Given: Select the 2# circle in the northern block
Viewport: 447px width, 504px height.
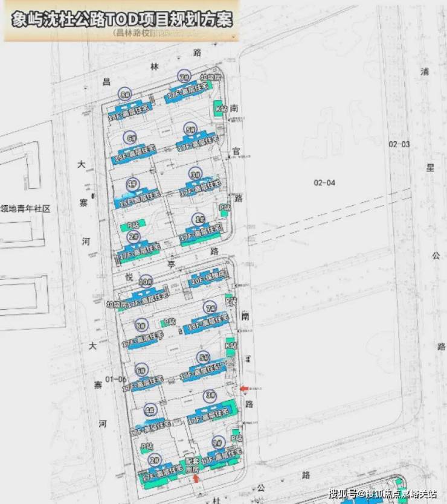Looking at the screenshot, I should tap(133, 237).
